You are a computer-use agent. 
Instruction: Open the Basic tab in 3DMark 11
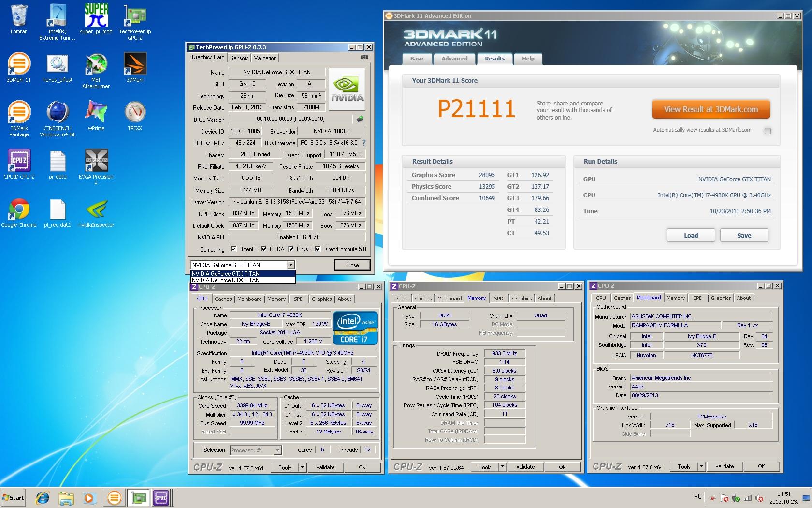417,59
